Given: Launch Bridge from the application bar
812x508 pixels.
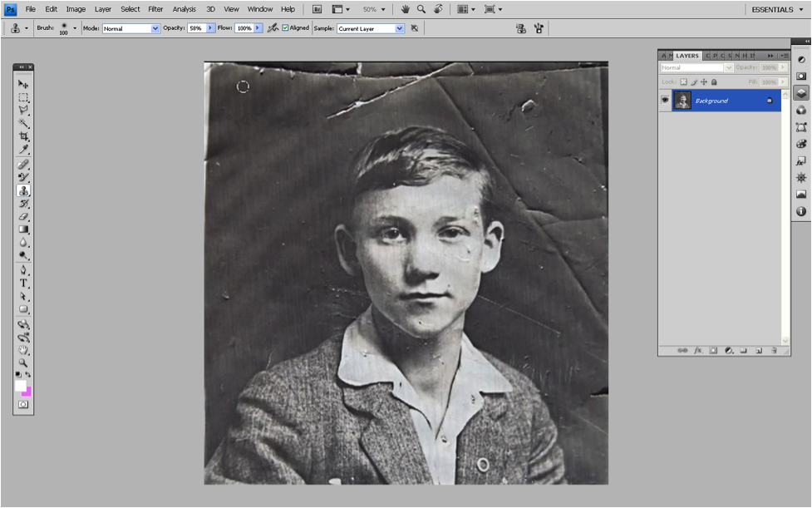Looking at the screenshot, I should coord(317,9).
